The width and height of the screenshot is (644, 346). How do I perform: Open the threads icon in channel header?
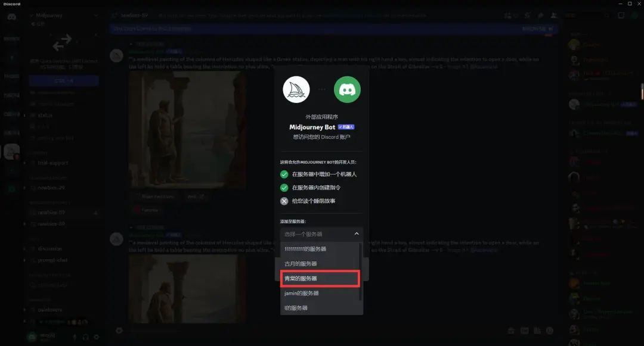pos(508,15)
